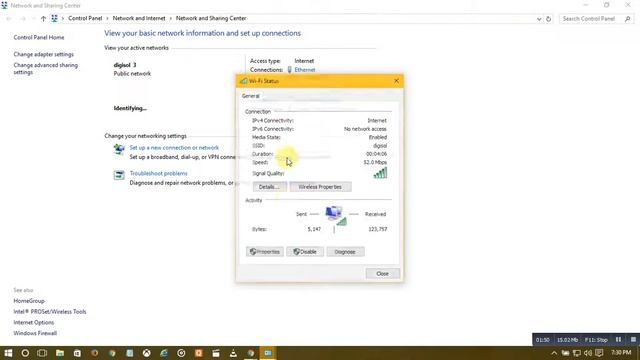Go forward in Control Panel navigation

[x=23, y=18]
